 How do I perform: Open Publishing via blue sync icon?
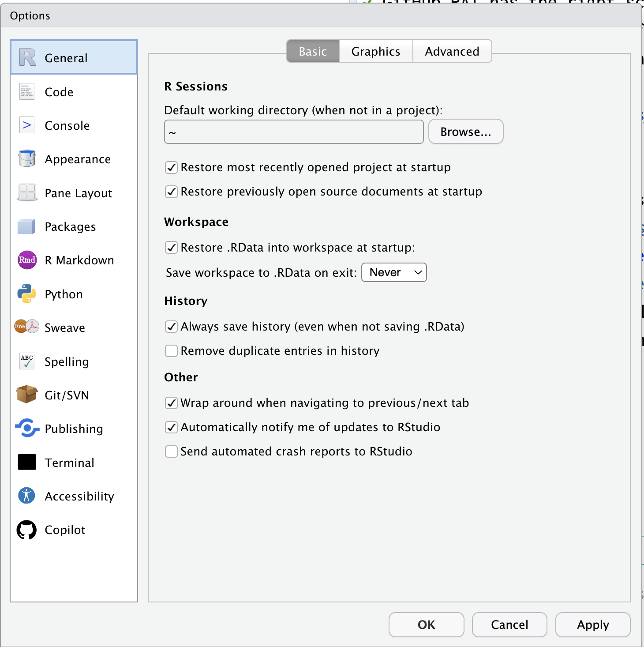(x=27, y=428)
